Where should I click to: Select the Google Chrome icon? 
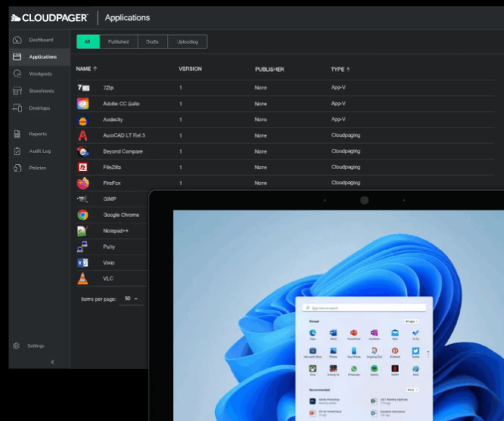[82, 215]
